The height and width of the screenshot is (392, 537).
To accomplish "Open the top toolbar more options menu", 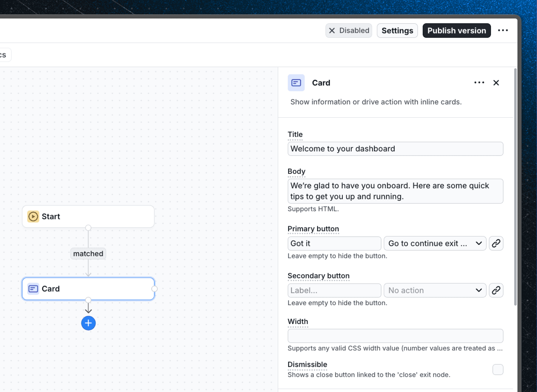I will point(503,30).
